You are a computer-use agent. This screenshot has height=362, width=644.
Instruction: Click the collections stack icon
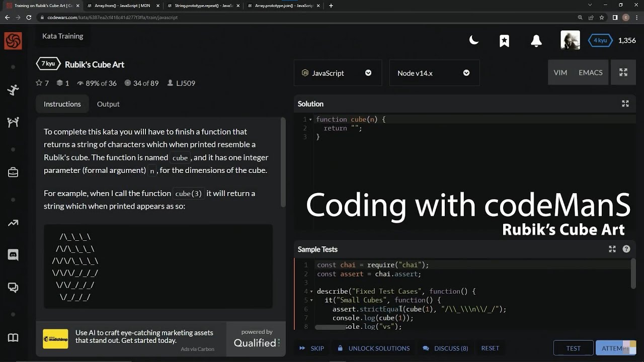click(59, 83)
